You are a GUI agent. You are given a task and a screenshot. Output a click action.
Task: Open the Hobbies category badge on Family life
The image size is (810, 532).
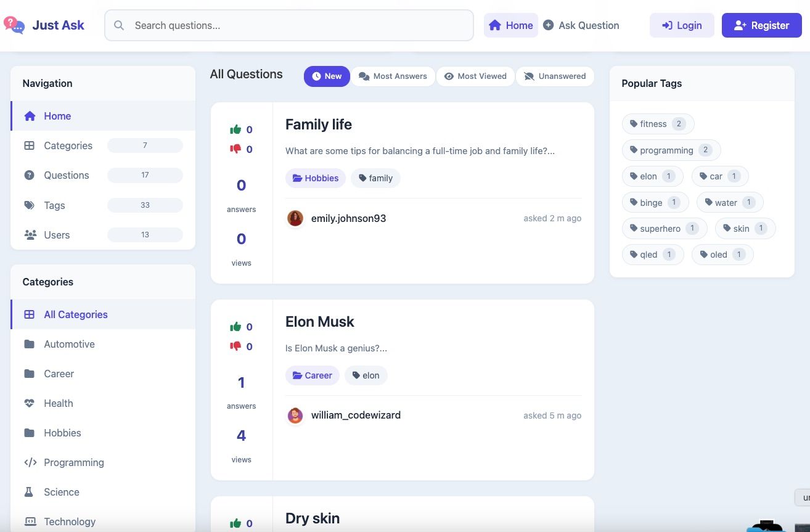click(316, 178)
